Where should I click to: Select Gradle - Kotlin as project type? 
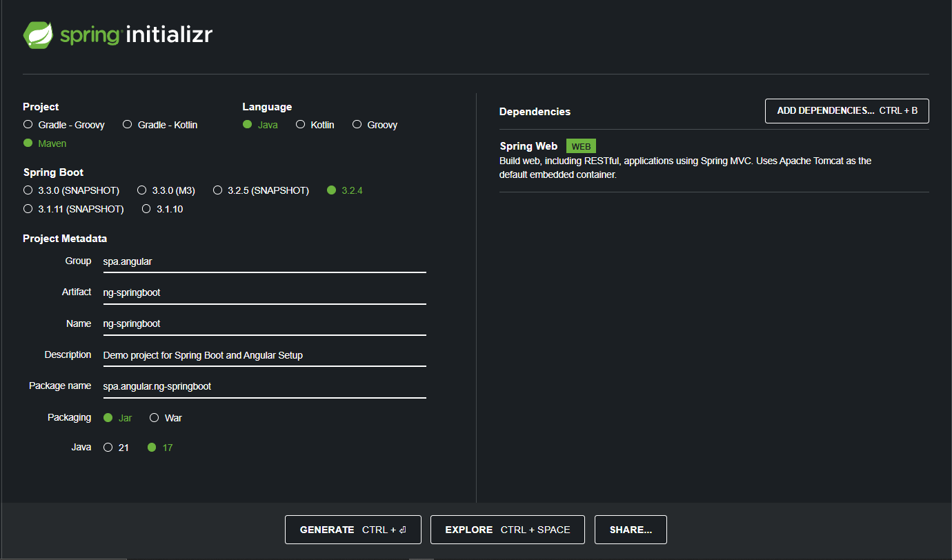pos(128,125)
